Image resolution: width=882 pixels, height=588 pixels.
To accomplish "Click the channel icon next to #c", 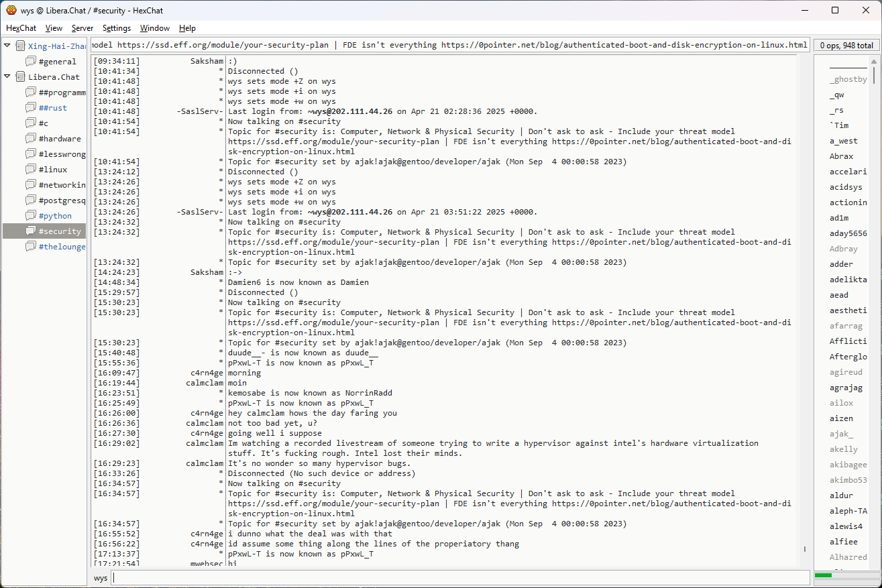I will (x=31, y=123).
